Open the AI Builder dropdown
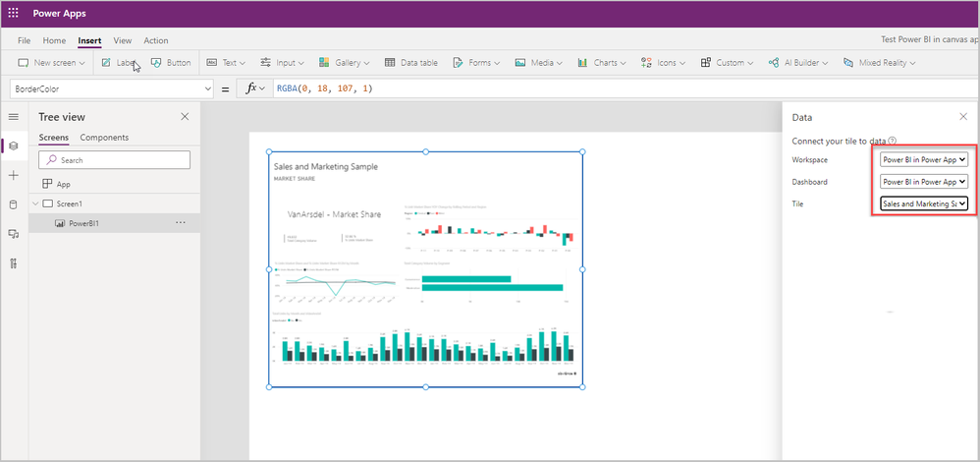Image resolution: width=980 pixels, height=462 pixels. tap(797, 63)
